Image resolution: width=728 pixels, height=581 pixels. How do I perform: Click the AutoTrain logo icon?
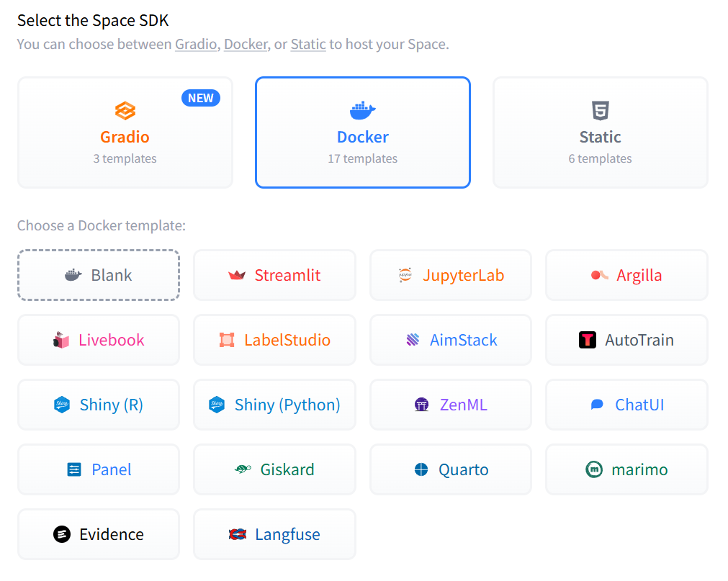coord(588,340)
